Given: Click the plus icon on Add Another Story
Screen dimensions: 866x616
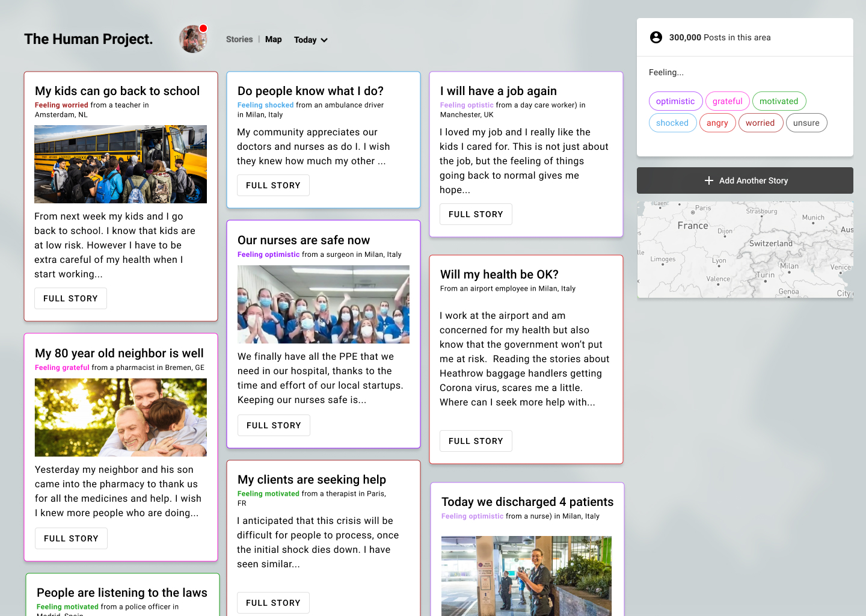Looking at the screenshot, I should pos(709,180).
